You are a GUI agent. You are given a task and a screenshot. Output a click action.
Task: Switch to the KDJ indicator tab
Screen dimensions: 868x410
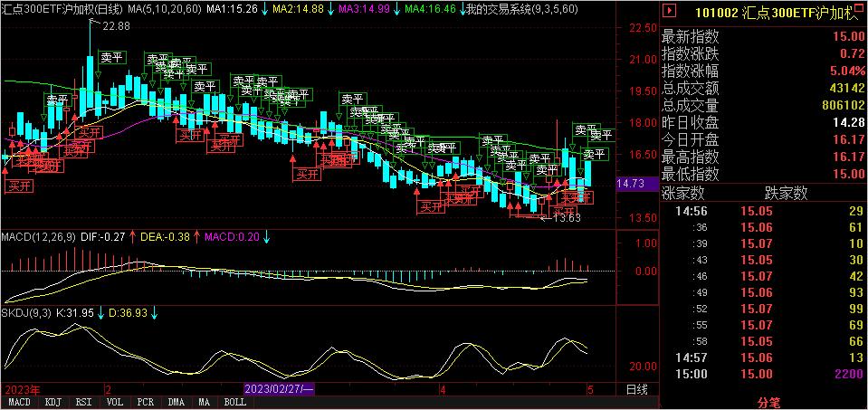point(52,402)
